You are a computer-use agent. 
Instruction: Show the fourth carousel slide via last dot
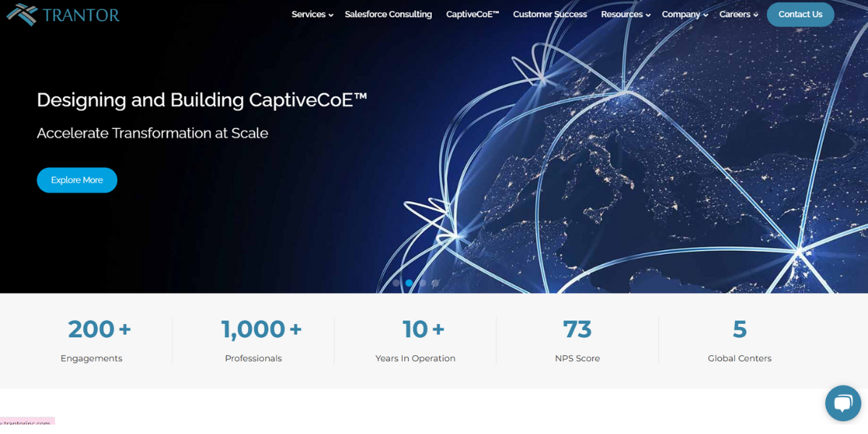coord(435,284)
